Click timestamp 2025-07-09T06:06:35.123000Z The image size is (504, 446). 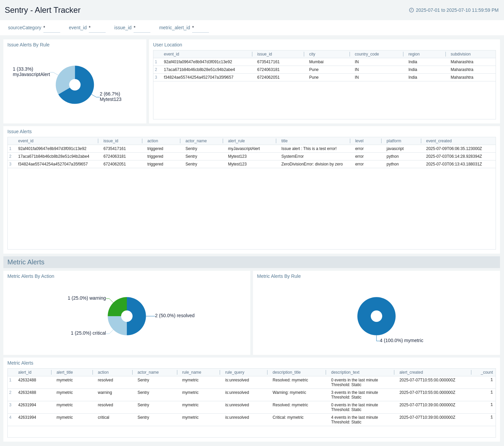454,149
